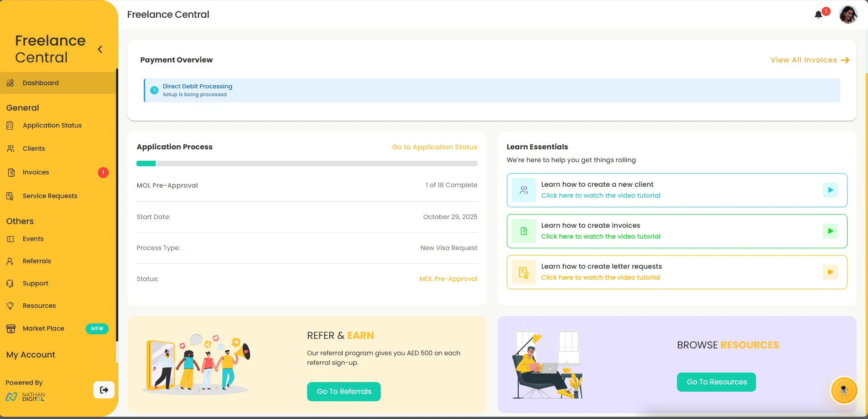Open Service Requests

tap(49, 196)
